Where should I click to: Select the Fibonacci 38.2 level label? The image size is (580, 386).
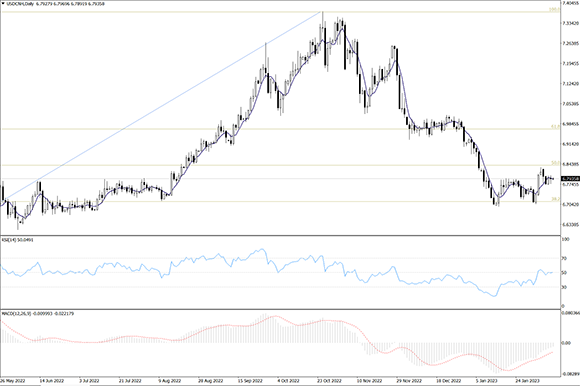555,199
